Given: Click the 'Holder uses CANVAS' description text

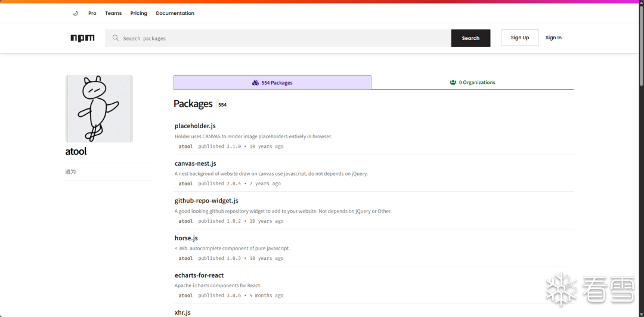Looking at the screenshot, I should [x=253, y=136].
